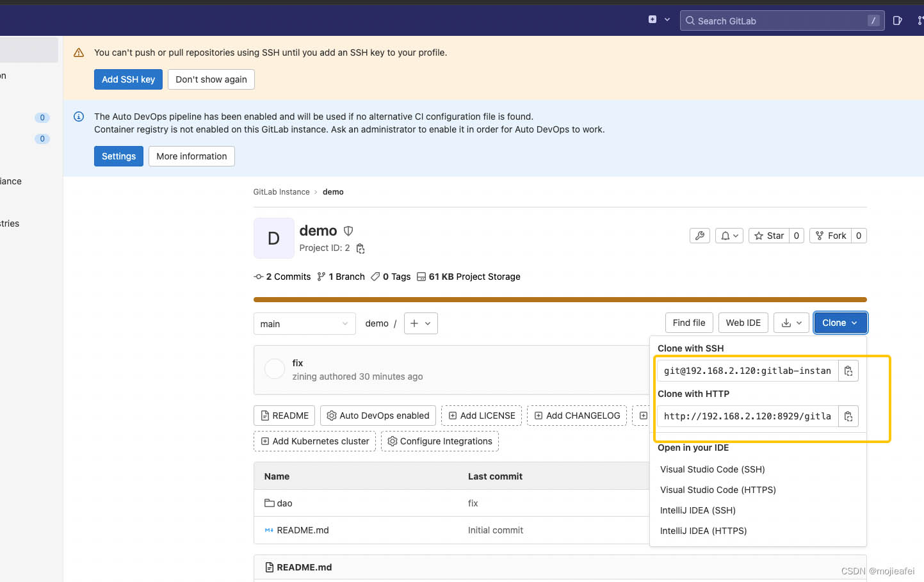
Task: Click Auto DevOps enabled button
Action: (x=378, y=416)
